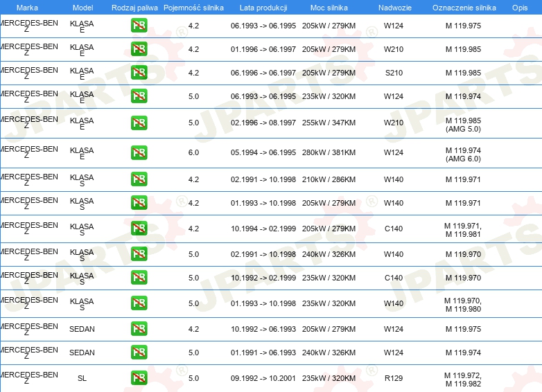Select the 09.1992 -> 10.2001 production dates

coord(263,378)
